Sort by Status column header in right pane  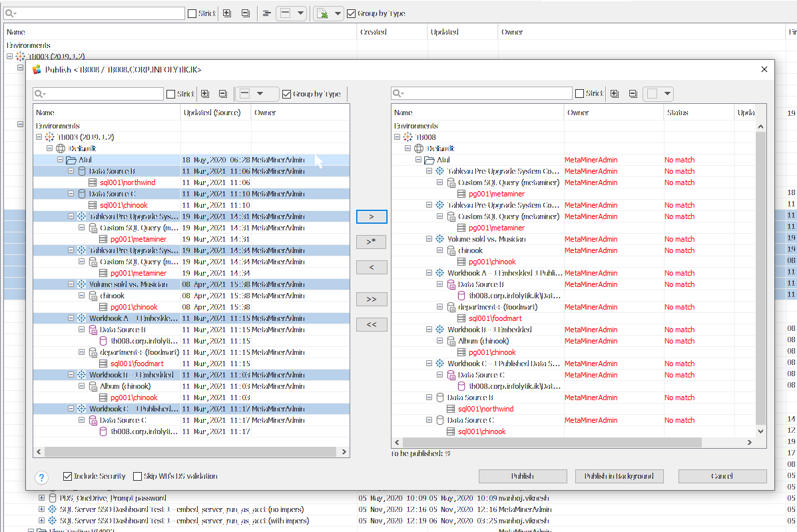pyautogui.click(x=699, y=113)
